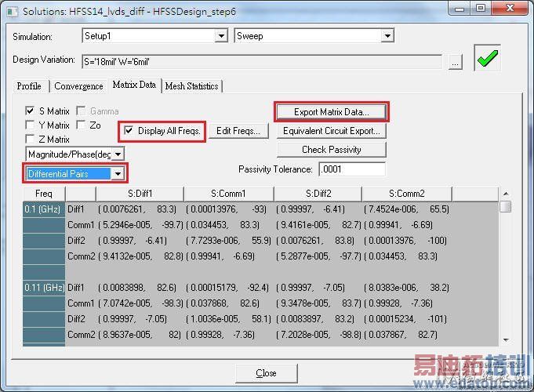The height and width of the screenshot is (392, 534).
Task: Click the matrix table scrollbar thumb
Action: [x=506, y=206]
